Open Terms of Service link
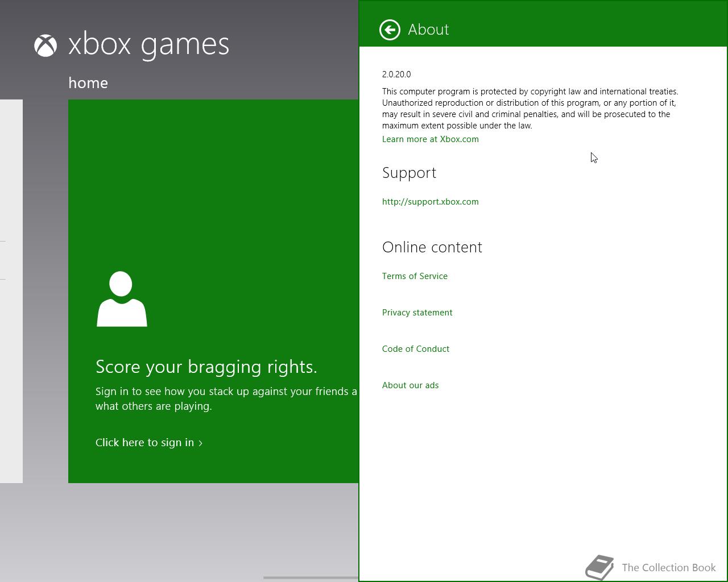Viewport: 728px width, 582px height. click(x=415, y=276)
